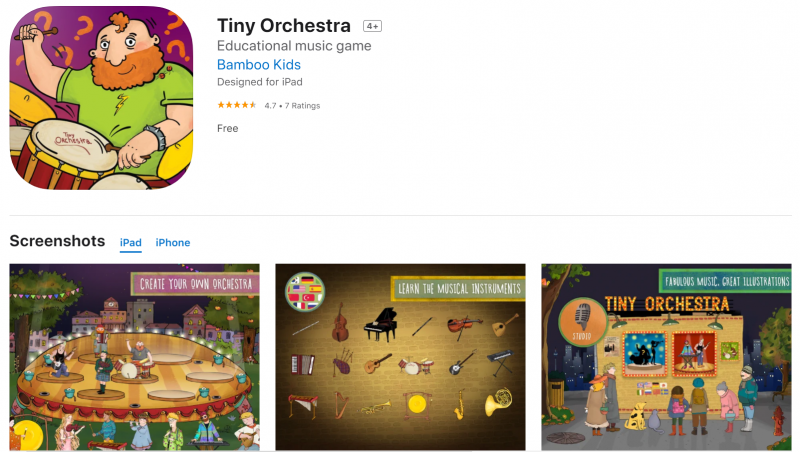Viewport: 800px width, 452px height.
Task: Click the Tiny Orchestra drummer app icon
Action: (102, 98)
